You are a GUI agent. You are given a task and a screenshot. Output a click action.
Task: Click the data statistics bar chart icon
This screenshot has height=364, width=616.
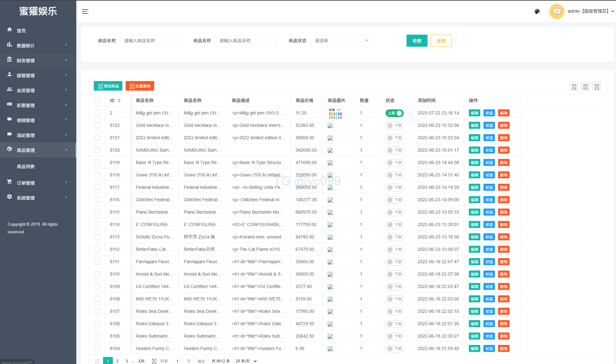pyautogui.click(x=10, y=45)
